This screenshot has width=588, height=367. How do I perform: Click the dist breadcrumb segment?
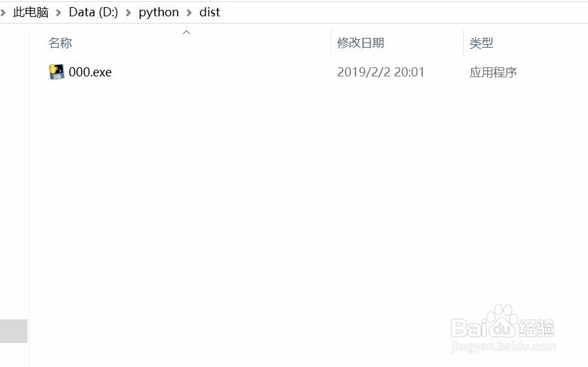[x=210, y=12]
